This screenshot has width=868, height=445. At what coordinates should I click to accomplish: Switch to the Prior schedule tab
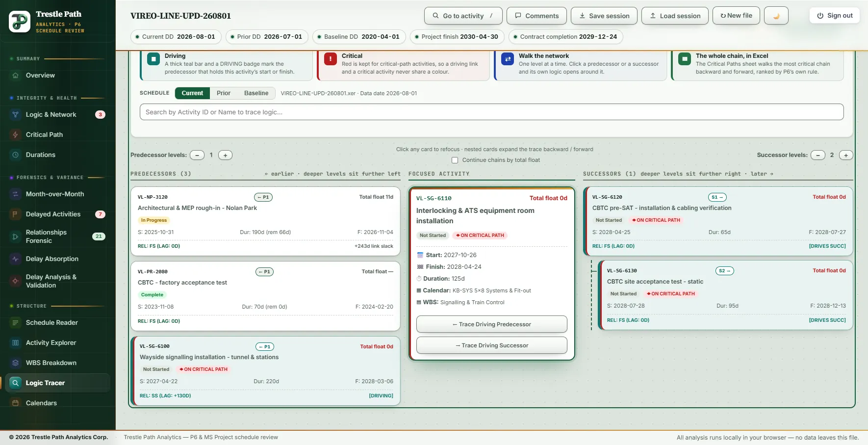click(x=224, y=93)
